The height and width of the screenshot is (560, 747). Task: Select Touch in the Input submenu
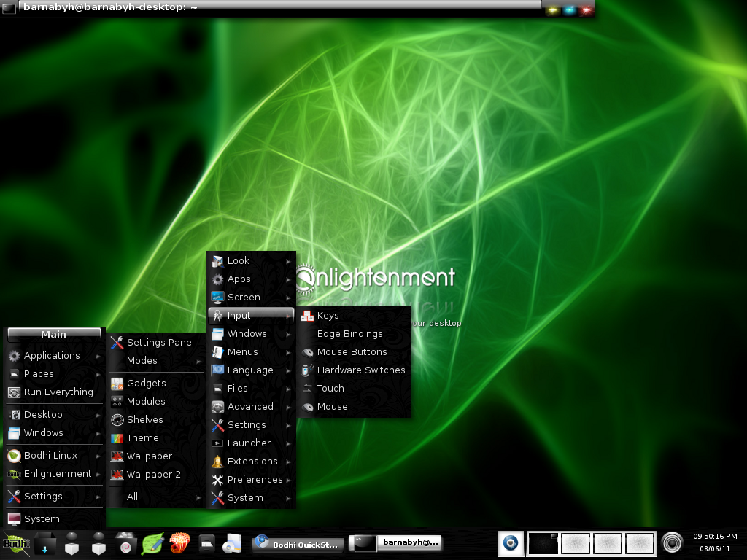pyautogui.click(x=354, y=388)
